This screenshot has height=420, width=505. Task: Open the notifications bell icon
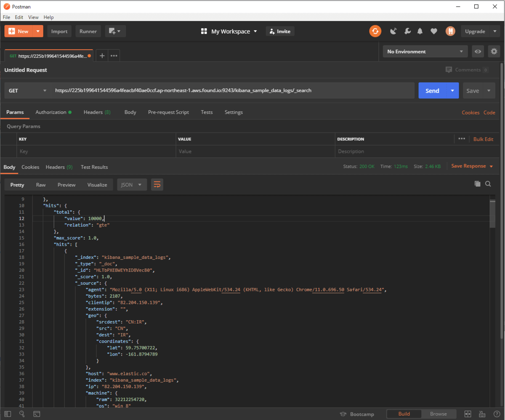pyautogui.click(x=420, y=31)
